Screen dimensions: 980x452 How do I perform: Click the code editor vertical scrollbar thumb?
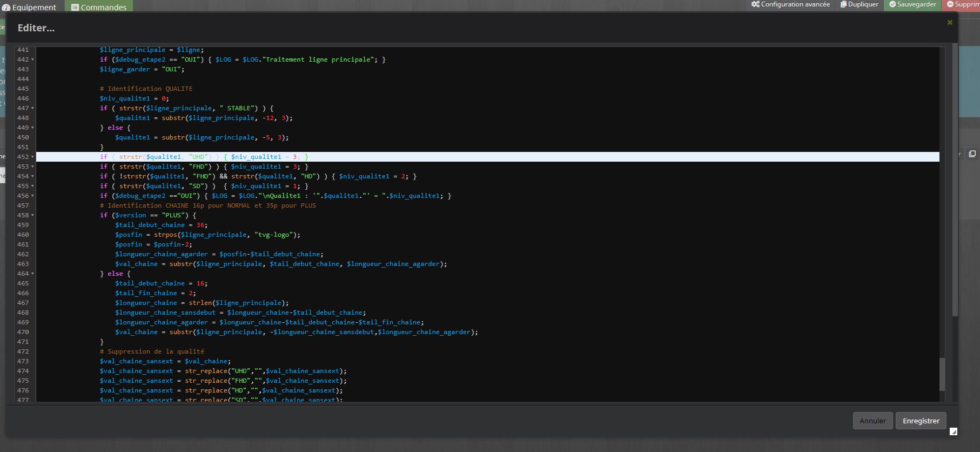click(x=942, y=374)
